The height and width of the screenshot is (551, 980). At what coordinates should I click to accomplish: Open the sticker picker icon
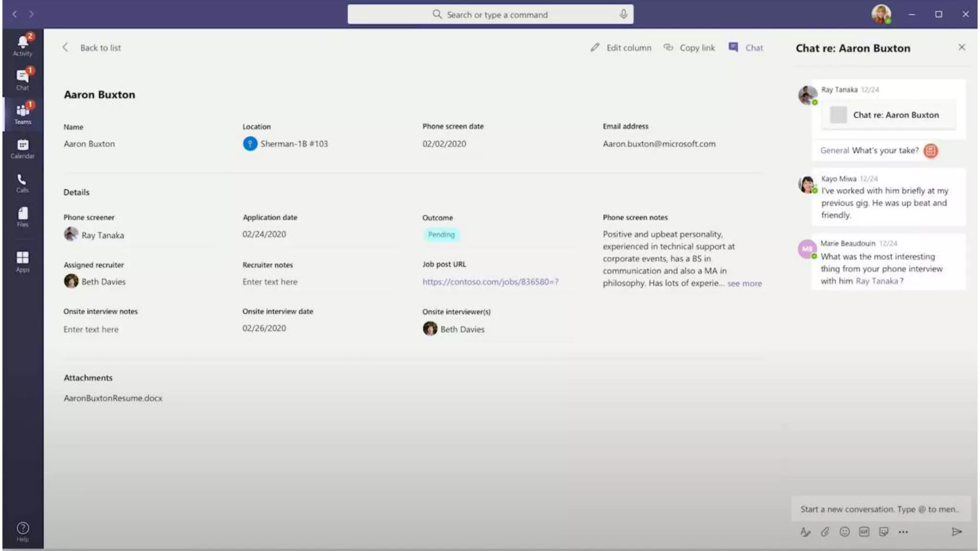[x=884, y=532]
